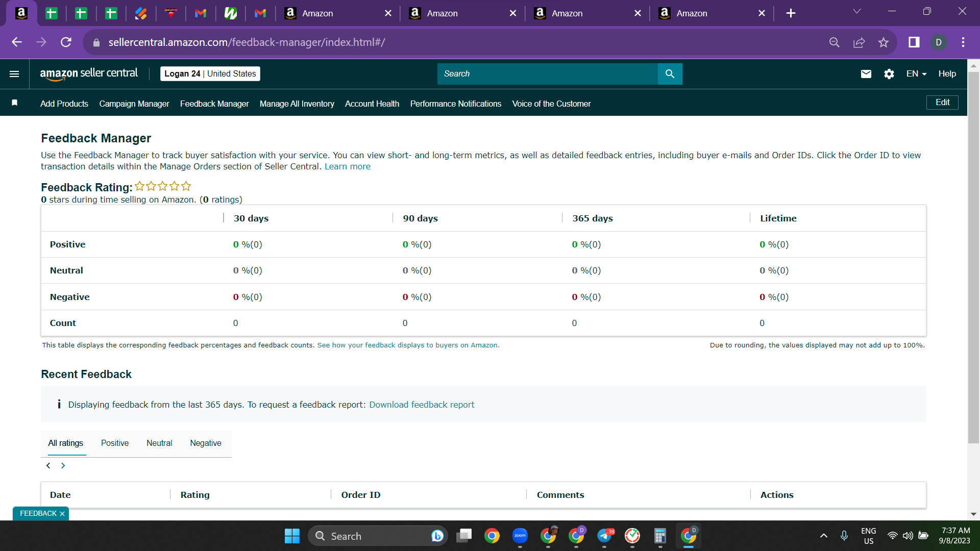Open Calculator from taskbar

pyautogui.click(x=660, y=536)
